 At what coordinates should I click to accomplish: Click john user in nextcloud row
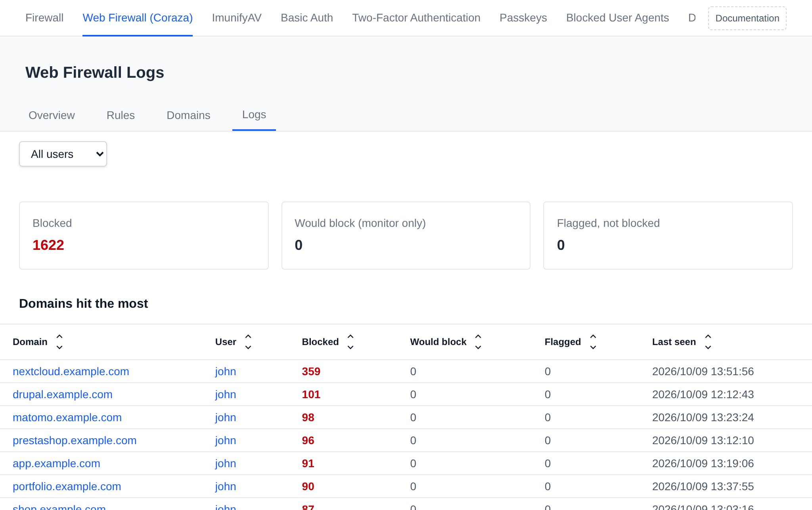pos(226,372)
